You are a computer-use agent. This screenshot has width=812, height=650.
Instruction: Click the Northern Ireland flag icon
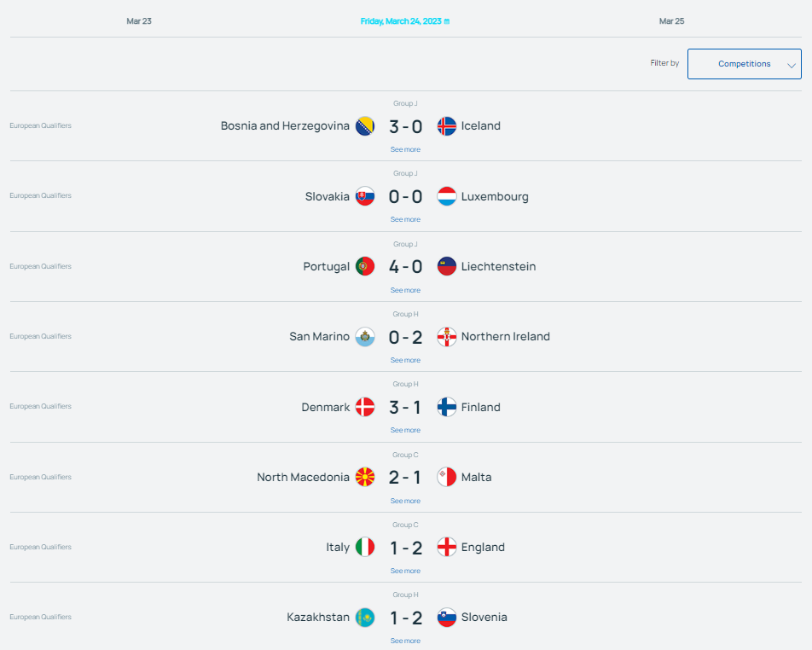446,337
